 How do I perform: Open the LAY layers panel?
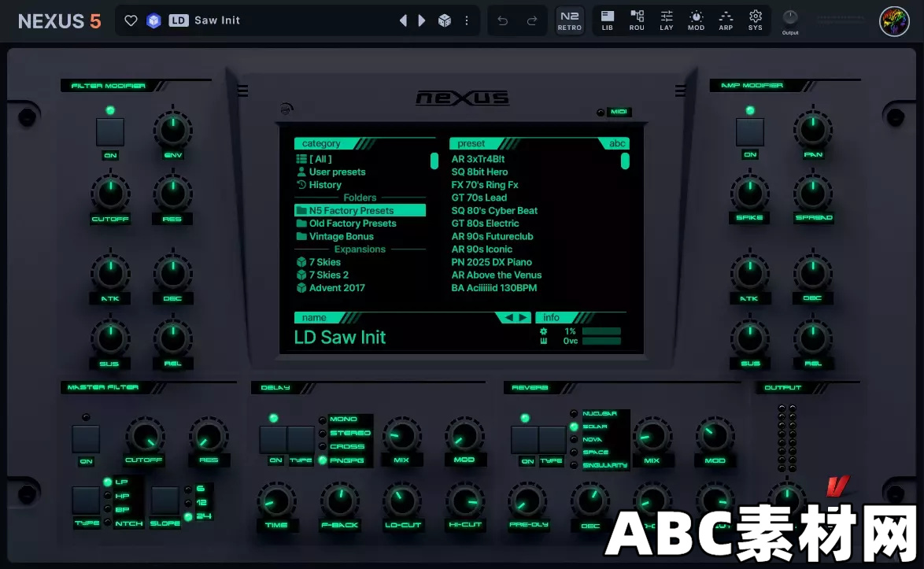[666, 20]
